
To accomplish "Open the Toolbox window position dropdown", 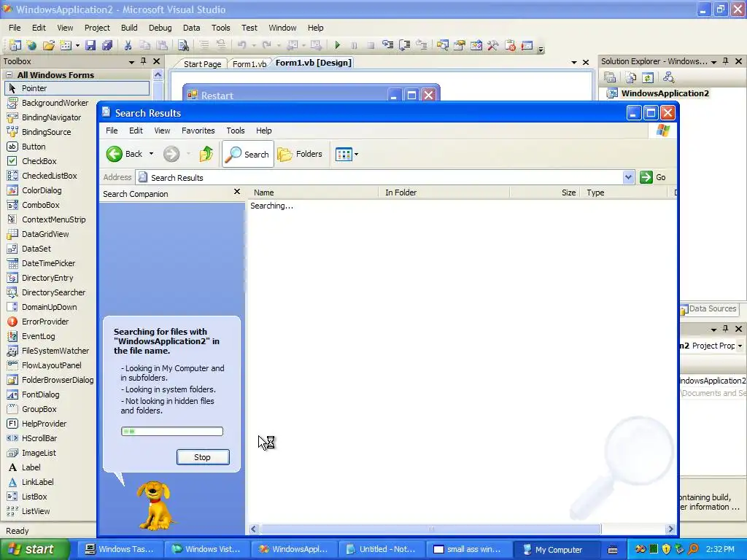I will [131, 62].
